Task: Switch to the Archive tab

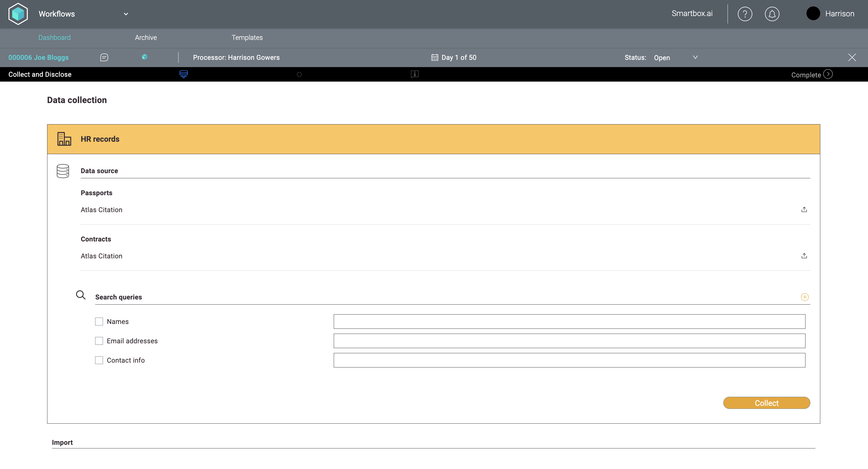Action: pyautogui.click(x=146, y=38)
